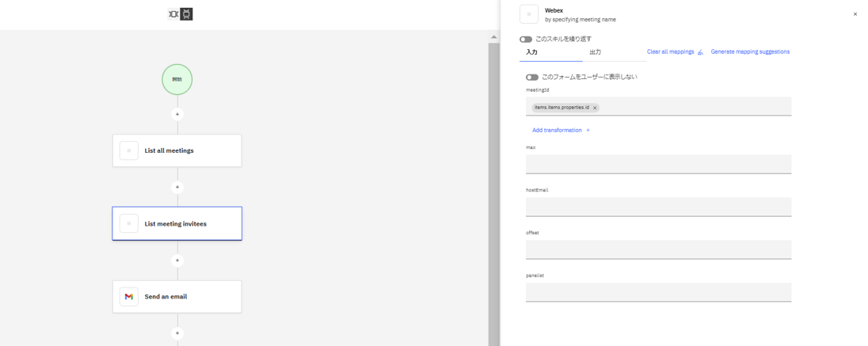Select the 入力 tab
868x346 pixels.
tap(532, 52)
